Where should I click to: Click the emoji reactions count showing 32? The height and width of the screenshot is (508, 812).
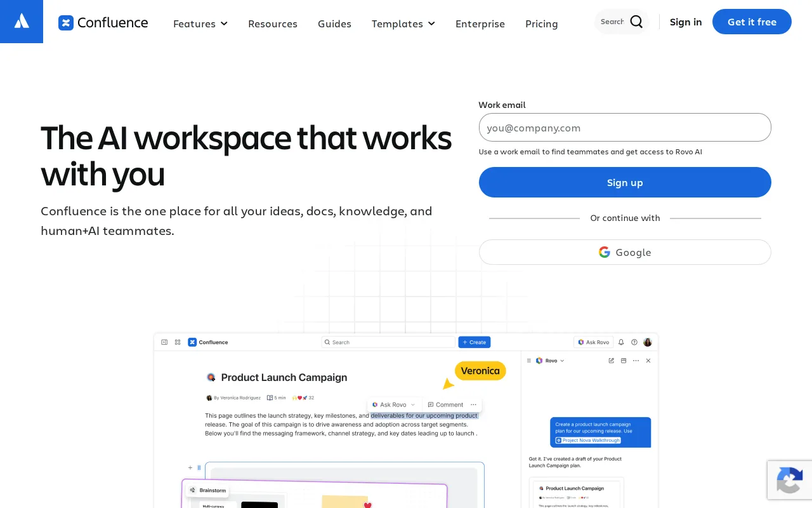pyautogui.click(x=303, y=398)
